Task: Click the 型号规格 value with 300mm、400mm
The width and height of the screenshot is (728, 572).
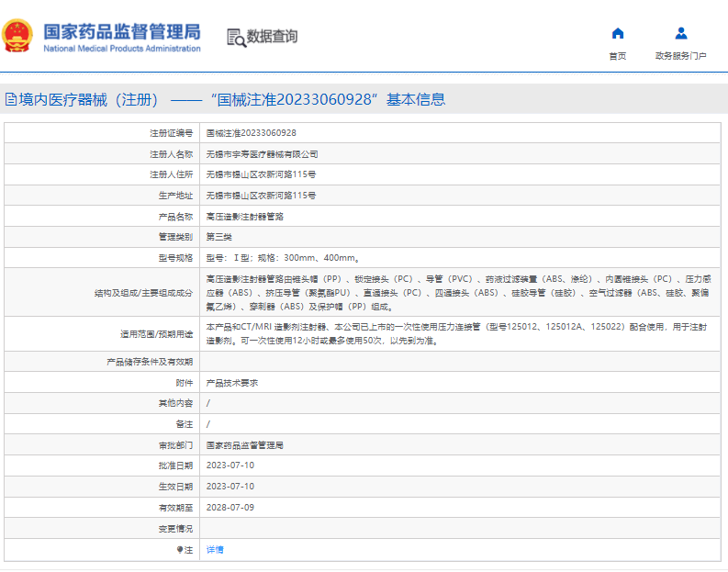Action: tap(283, 258)
